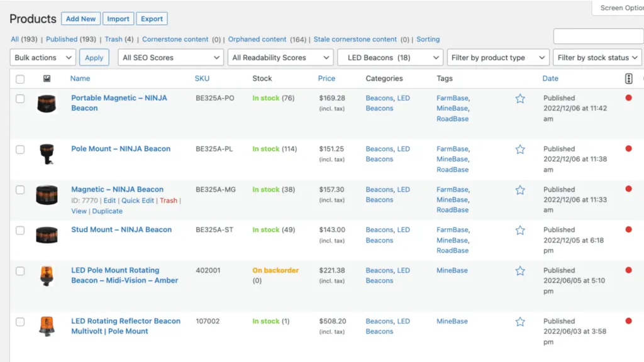Screen dimensions: 644x362
Task: Open thumbnail of LED Rotating Reflector Beacon Multivolt
Action: [x=47, y=326]
